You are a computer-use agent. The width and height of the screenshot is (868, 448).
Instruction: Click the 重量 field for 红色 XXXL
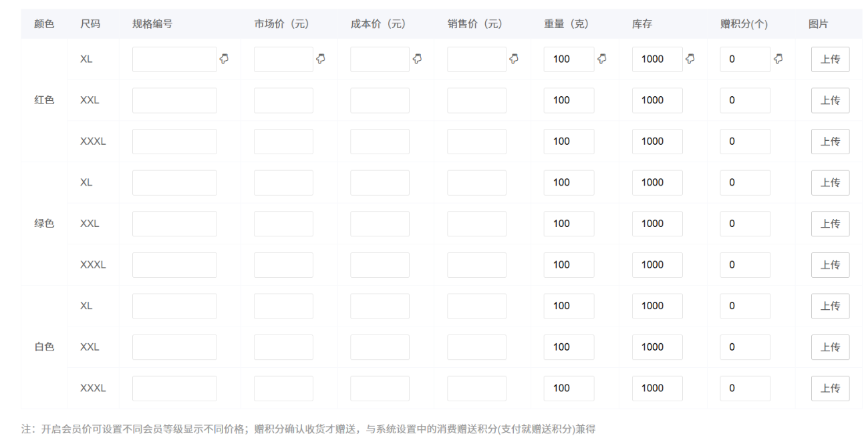[569, 142]
